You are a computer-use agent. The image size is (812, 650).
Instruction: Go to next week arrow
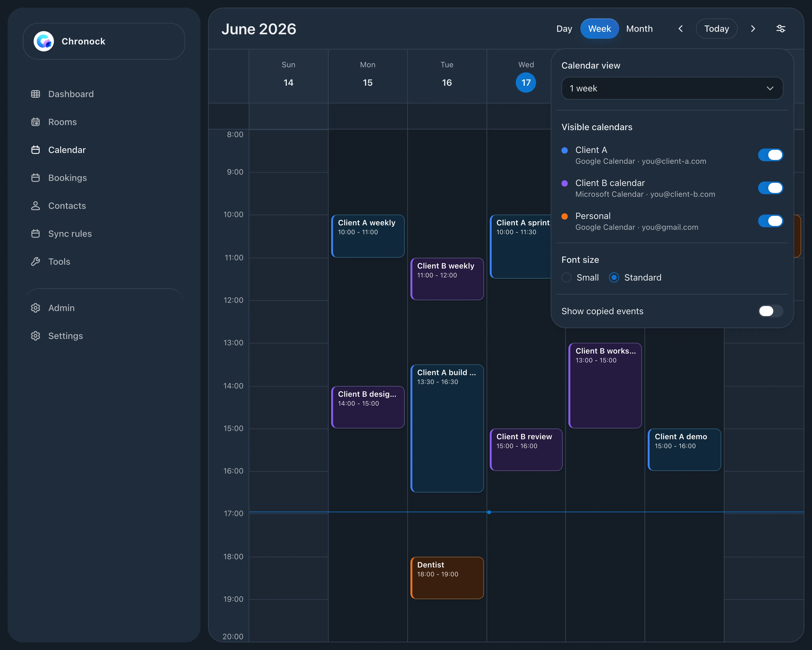pos(753,29)
